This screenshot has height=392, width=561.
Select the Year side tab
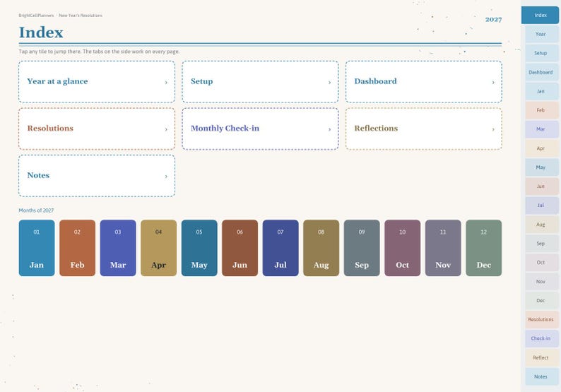(x=542, y=34)
